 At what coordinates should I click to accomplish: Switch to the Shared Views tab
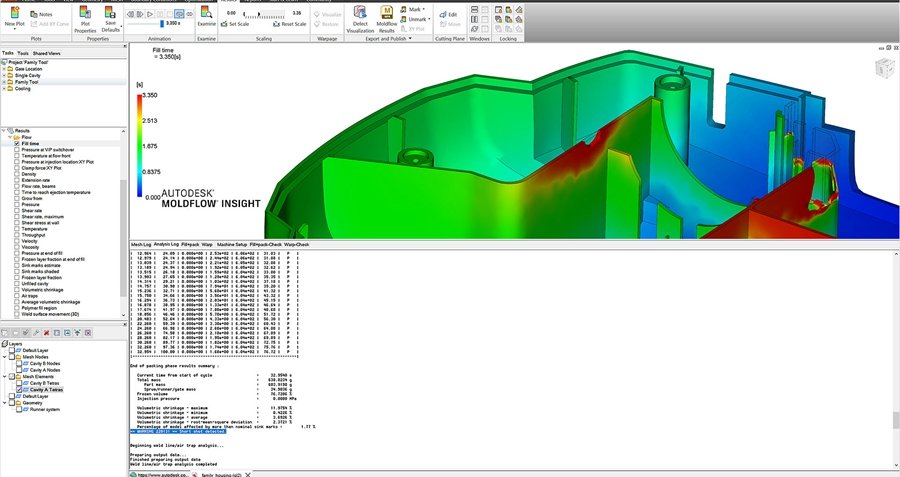tap(46, 53)
